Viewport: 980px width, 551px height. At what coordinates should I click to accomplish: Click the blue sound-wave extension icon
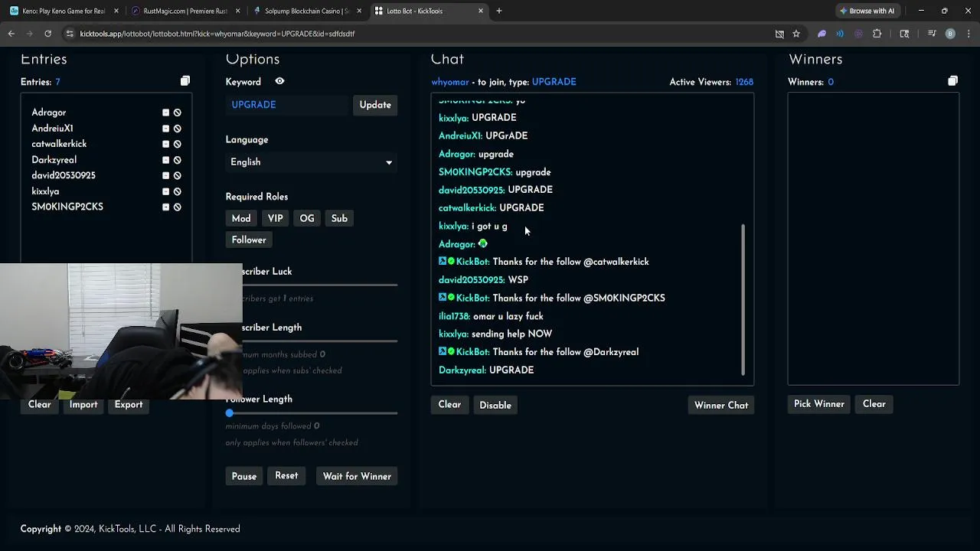point(840,34)
